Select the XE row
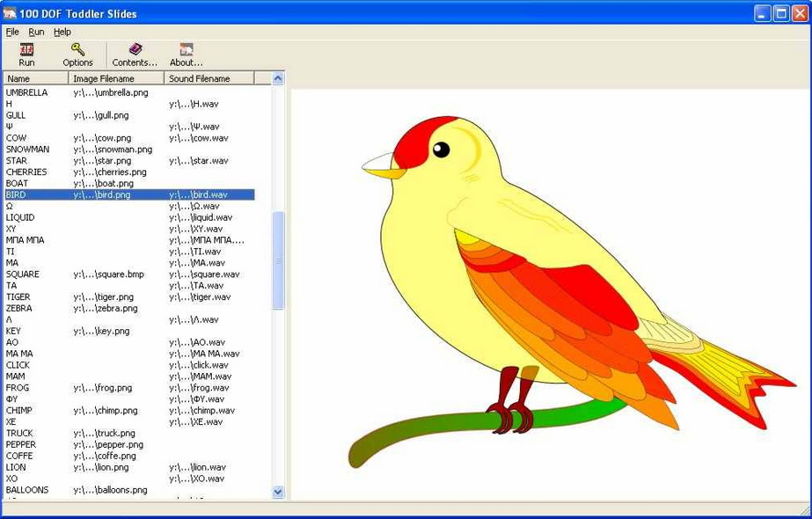 click(129, 422)
